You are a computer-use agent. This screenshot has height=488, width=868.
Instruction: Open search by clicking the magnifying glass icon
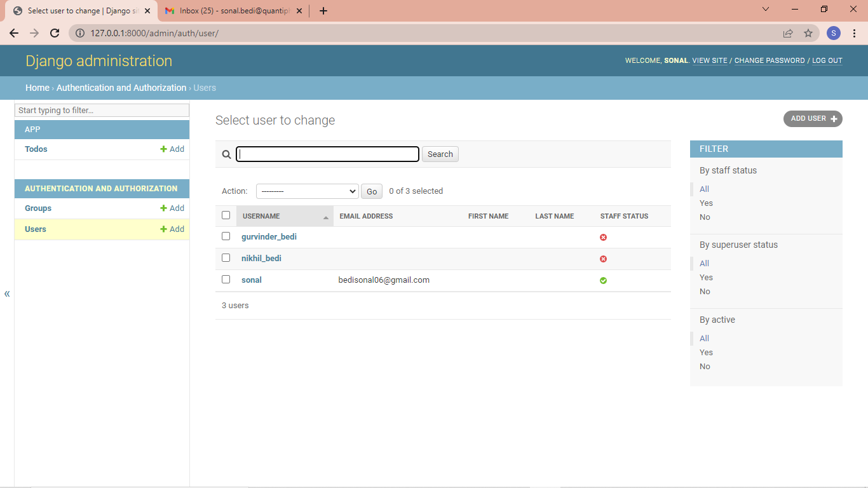point(226,154)
